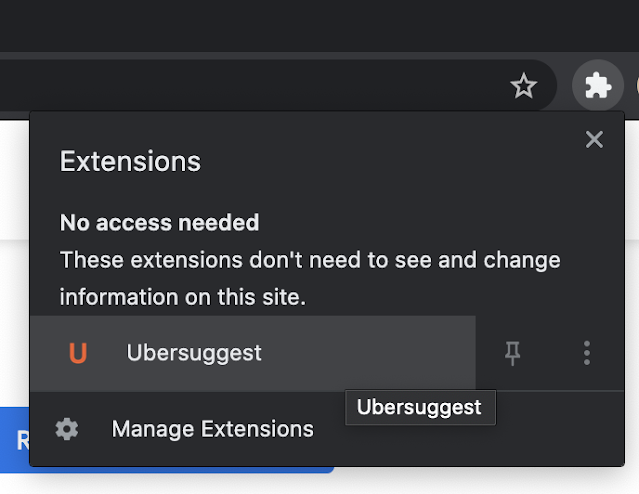The height and width of the screenshot is (494, 639).
Task: Click the profile avatar beside Extensions icon
Action: 634,87
